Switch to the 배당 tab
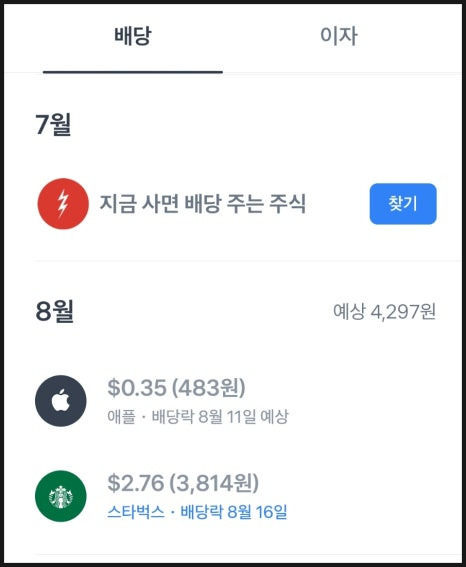The height and width of the screenshot is (567, 466). tap(133, 36)
